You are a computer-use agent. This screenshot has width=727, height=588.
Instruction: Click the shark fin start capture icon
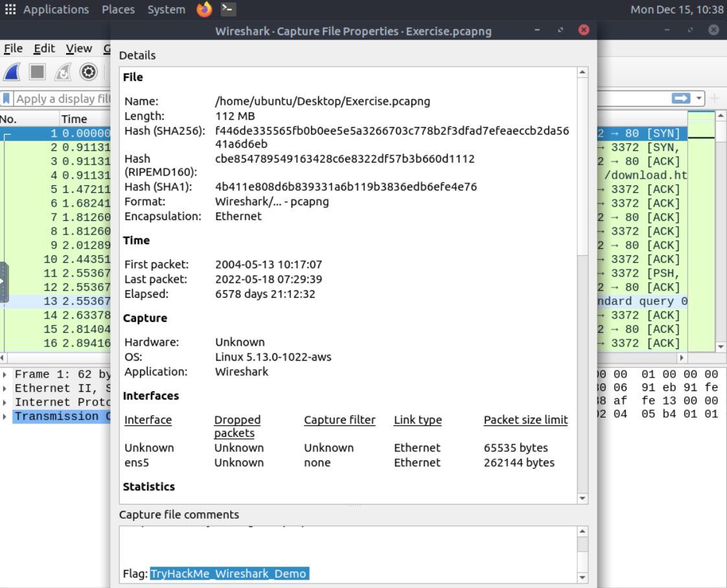(12, 72)
